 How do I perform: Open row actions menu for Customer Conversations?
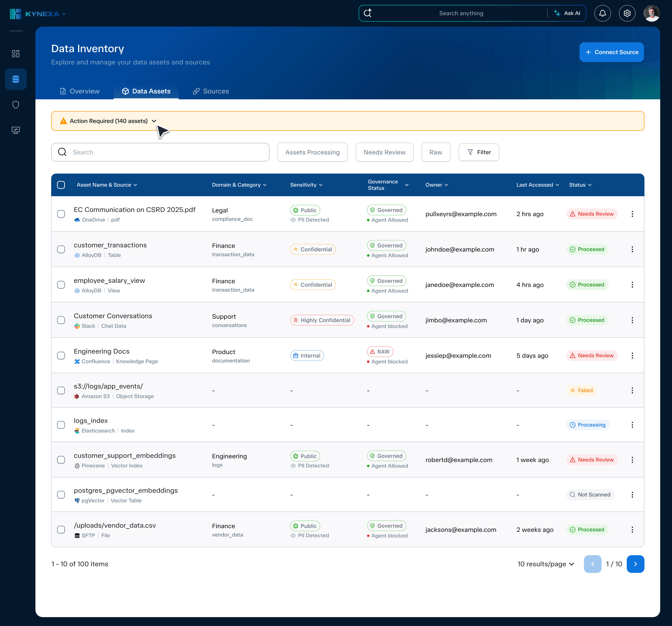[632, 320]
